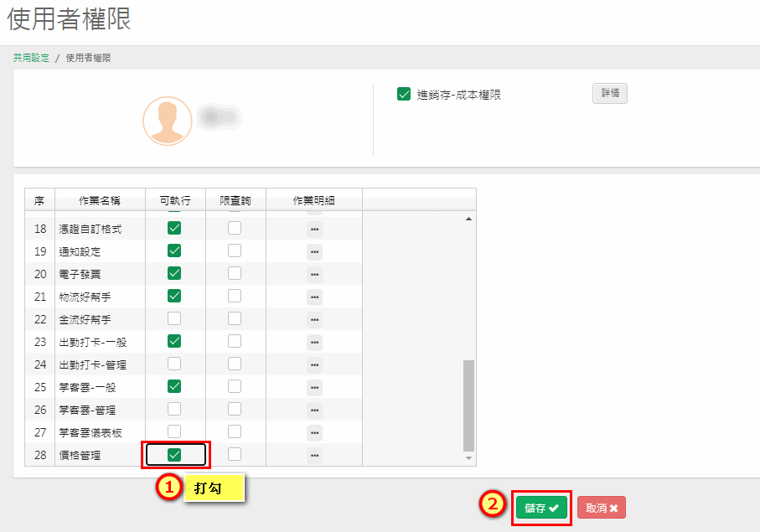Enable 可執行 for 掌客雲-管理
This screenshot has height=532, width=760.
(x=174, y=409)
